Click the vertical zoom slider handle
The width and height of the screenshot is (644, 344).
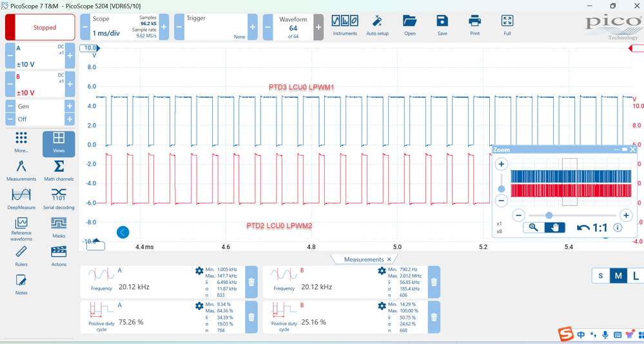pos(501,188)
